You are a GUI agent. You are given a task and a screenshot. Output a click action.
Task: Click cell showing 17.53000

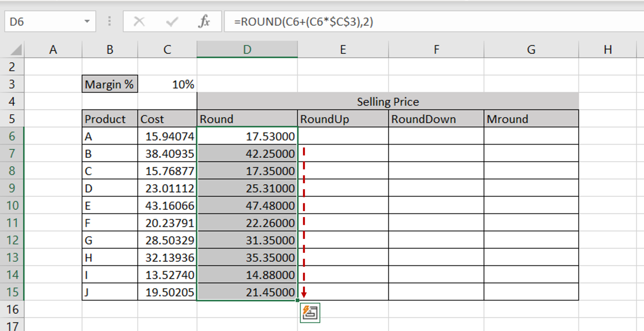point(247,136)
